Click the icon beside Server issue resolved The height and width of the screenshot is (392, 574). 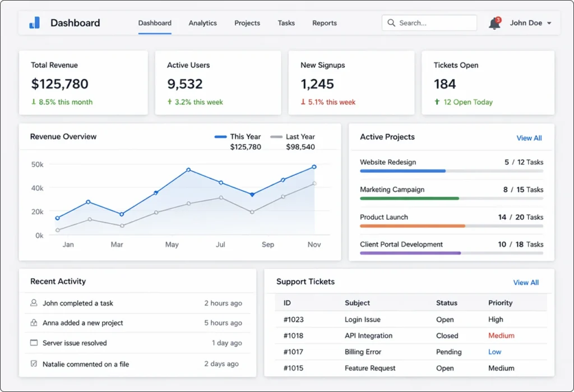coord(34,343)
